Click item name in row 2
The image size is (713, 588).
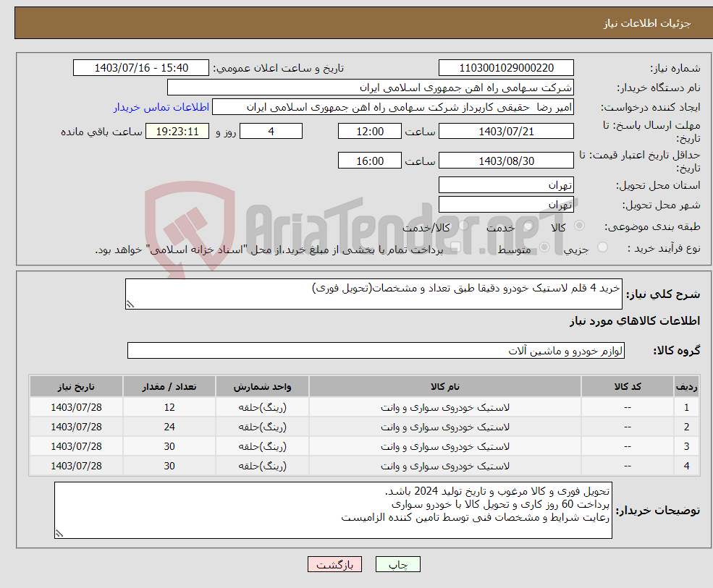(444, 427)
